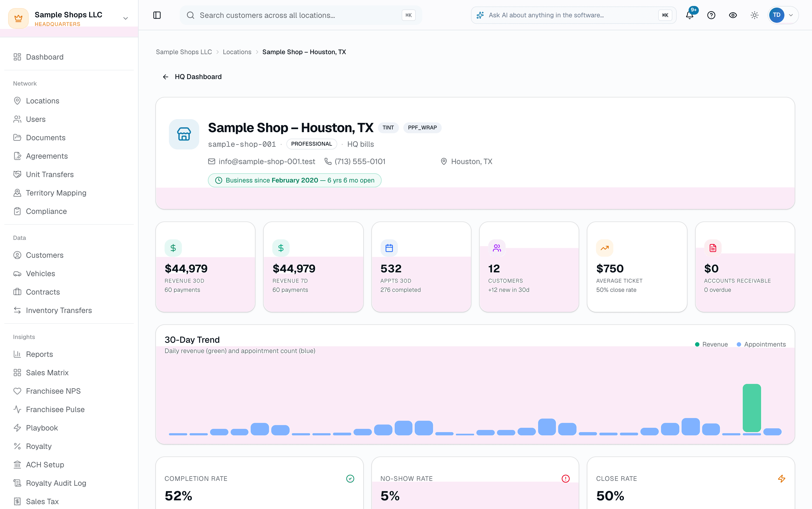The width and height of the screenshot is (812, 509).
Task: Click the No-Show Rate alert icon
Action: pos(566,479)
